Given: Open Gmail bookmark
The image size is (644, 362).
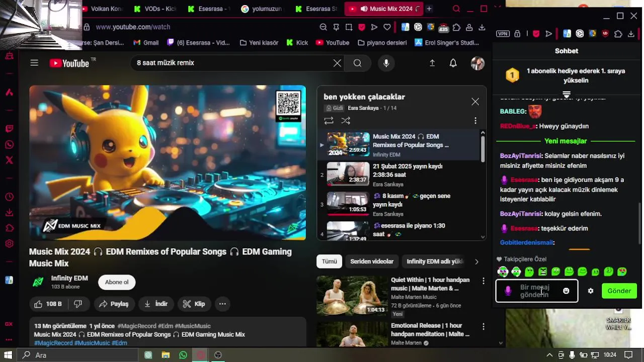Looking at the screenshot, I should [146, 43].
